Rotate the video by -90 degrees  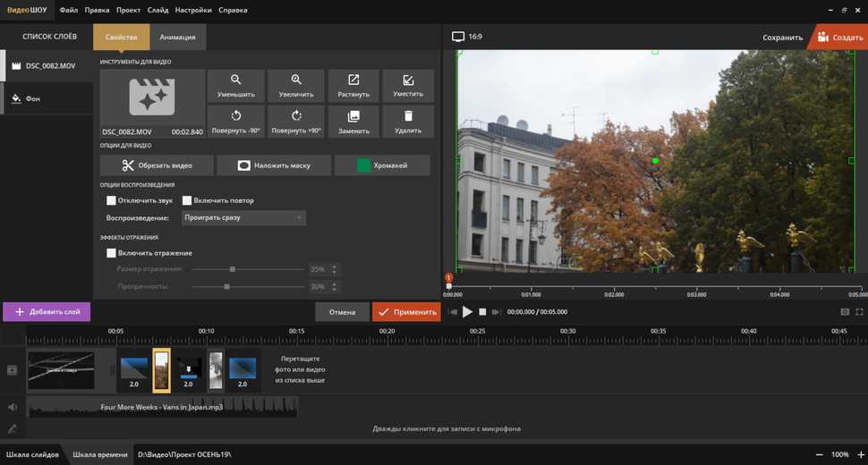[x=235, y=123]
